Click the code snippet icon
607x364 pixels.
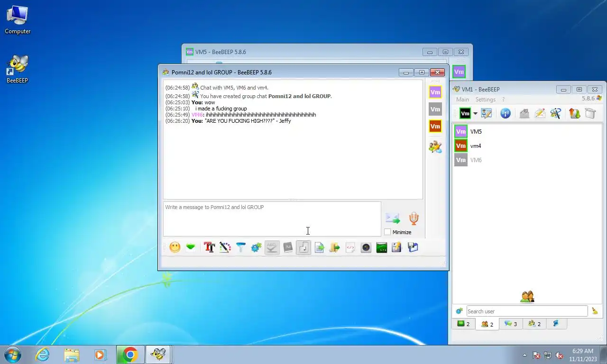pos(350,247)
